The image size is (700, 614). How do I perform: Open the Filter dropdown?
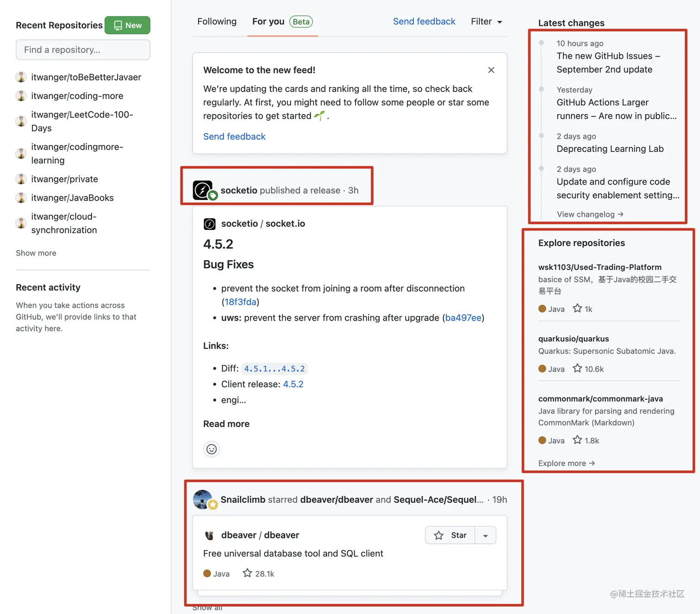click(x=487, y=21)
